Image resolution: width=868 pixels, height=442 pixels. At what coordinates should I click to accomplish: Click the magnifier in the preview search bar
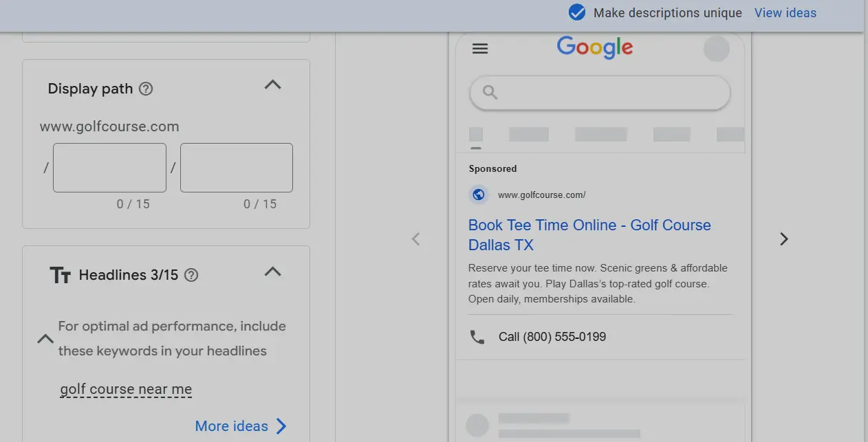488,93
